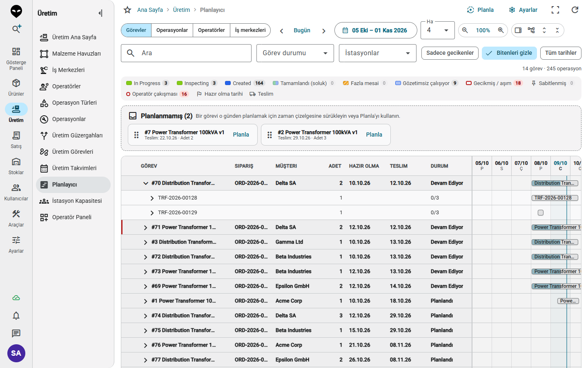Collapse the #70 Distribution Transformer row
This screenshot has width=588, height=368.
click(x=145, y=183)
